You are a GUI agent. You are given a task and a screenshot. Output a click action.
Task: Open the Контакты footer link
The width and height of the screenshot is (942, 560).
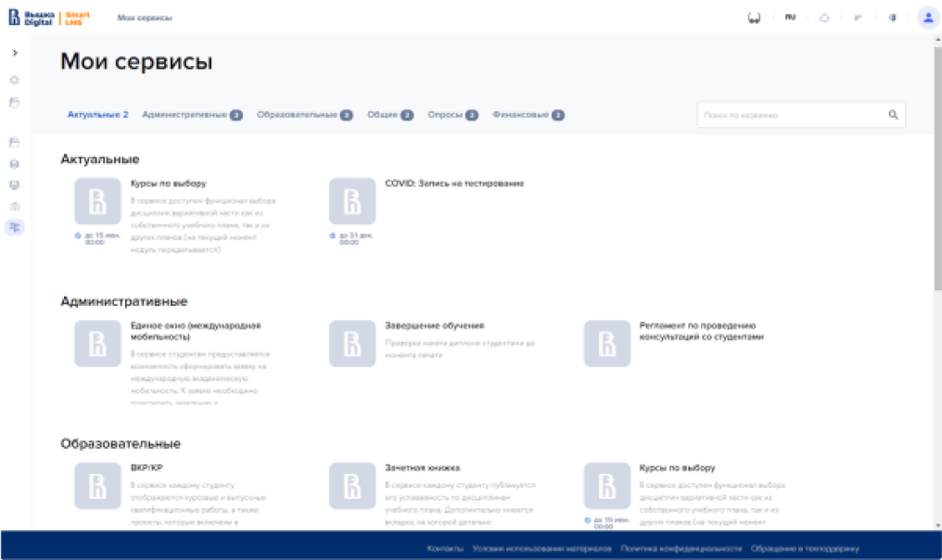pos(445,549)
